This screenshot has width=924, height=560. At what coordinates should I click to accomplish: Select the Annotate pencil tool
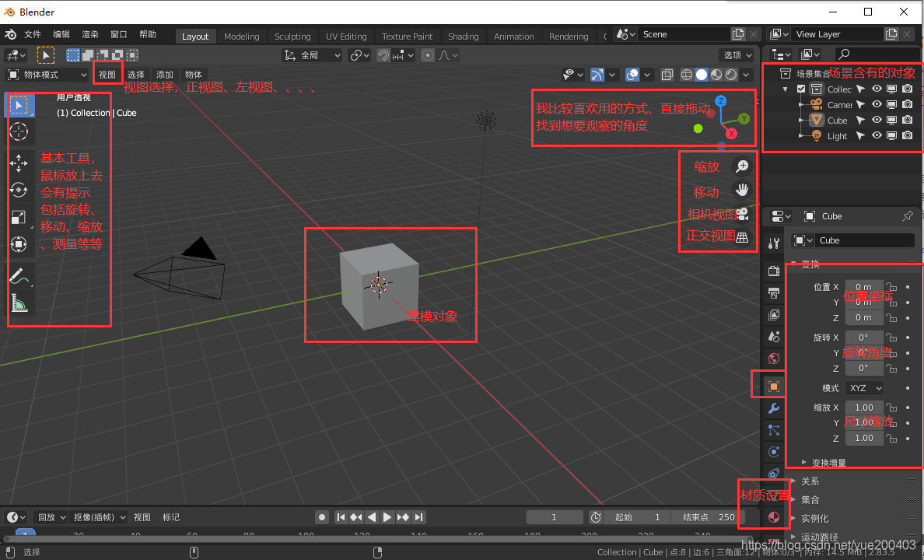coord(19,275)
